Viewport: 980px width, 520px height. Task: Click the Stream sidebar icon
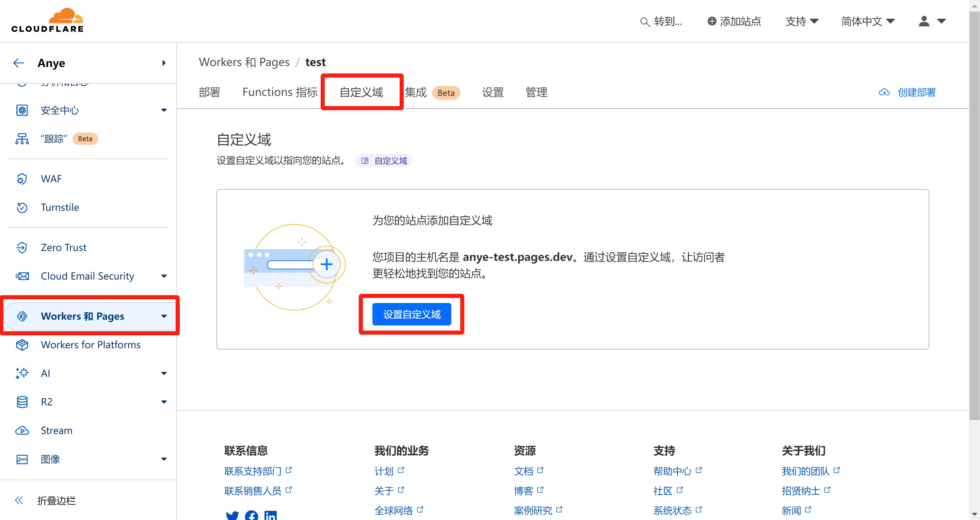(22, 431)
